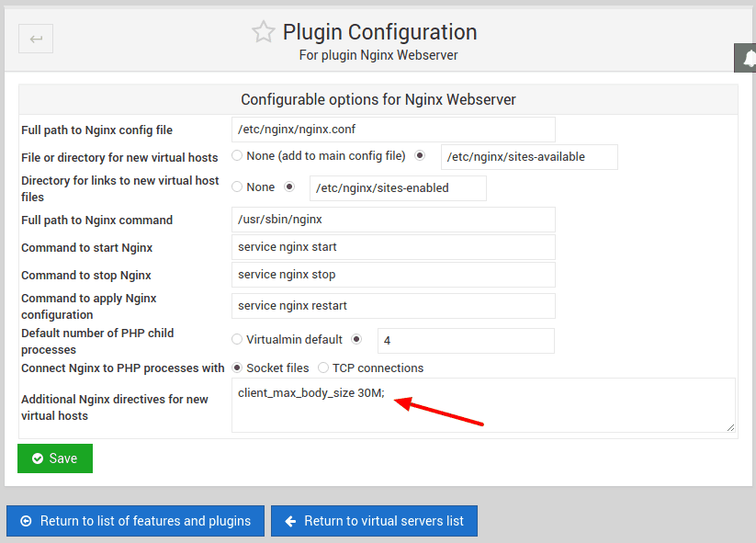Image resolution: width=756 pixels, height=543 pixels.
Task: Click the Plugin Configuration heading
Action: click(x=380, y=32)
